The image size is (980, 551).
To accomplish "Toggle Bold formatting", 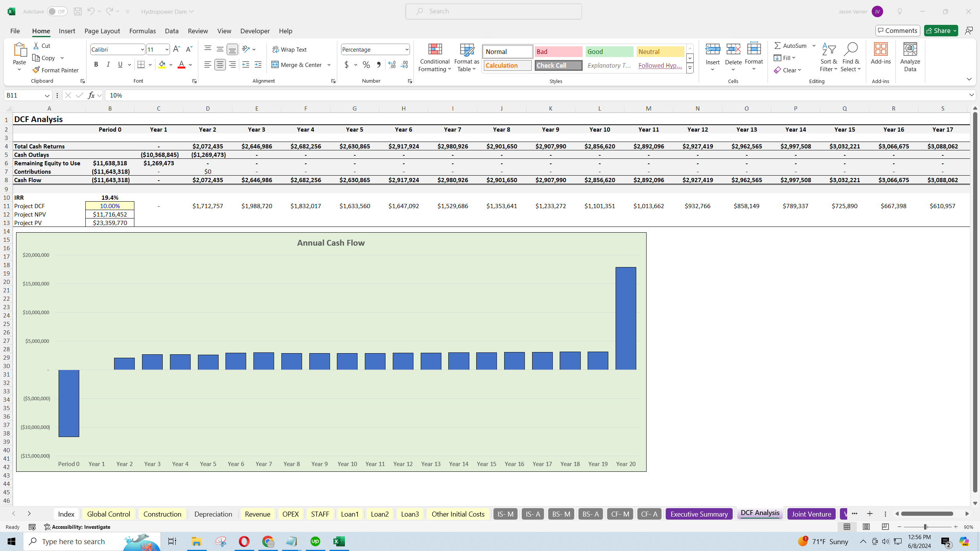I will tap(96, 65).
